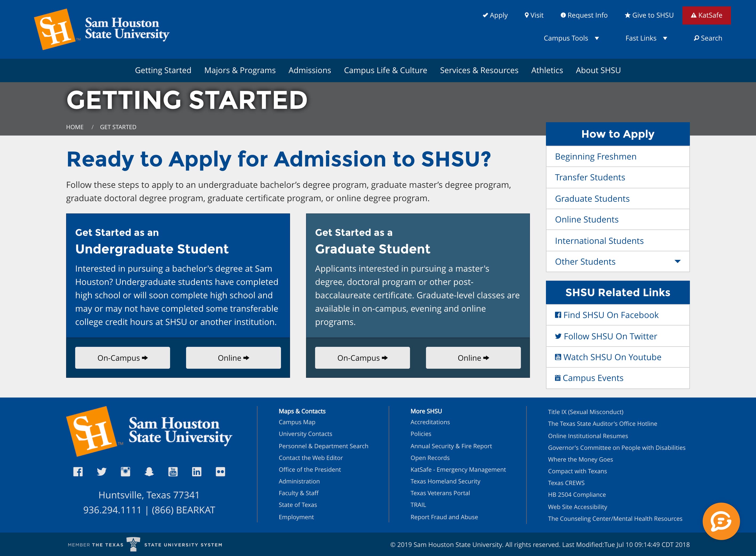Open footer Twitter bird icon

[102, 471]
